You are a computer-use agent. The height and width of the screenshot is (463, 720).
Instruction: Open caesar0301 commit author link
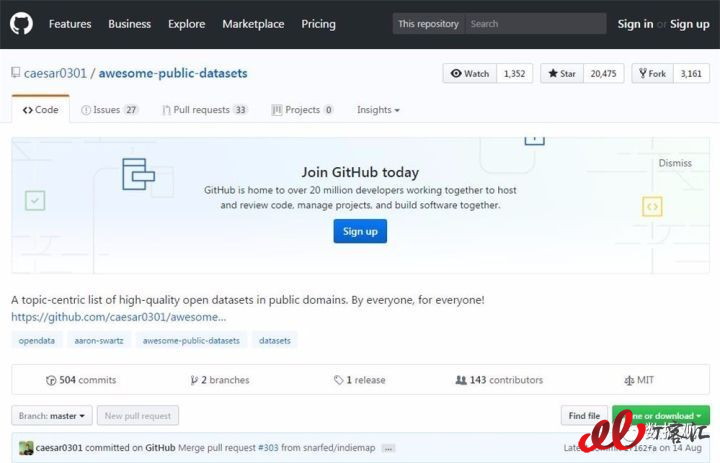coord(59,447)
